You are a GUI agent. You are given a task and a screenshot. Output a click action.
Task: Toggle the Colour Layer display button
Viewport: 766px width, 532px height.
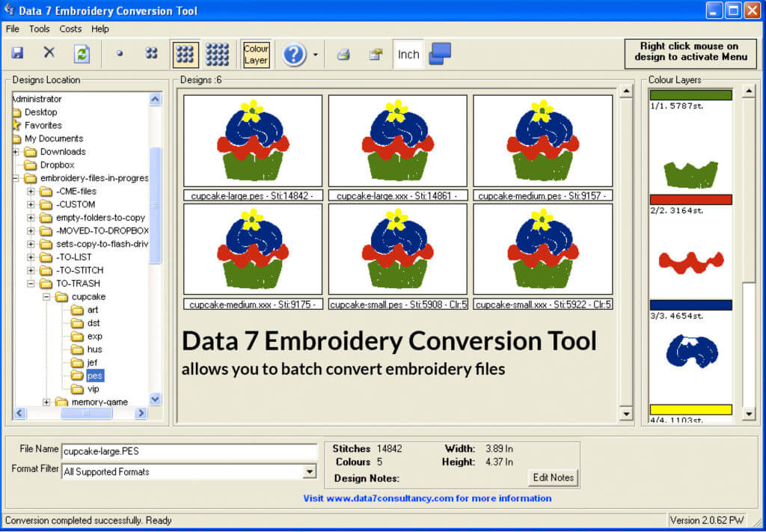(x=256, y=53)
